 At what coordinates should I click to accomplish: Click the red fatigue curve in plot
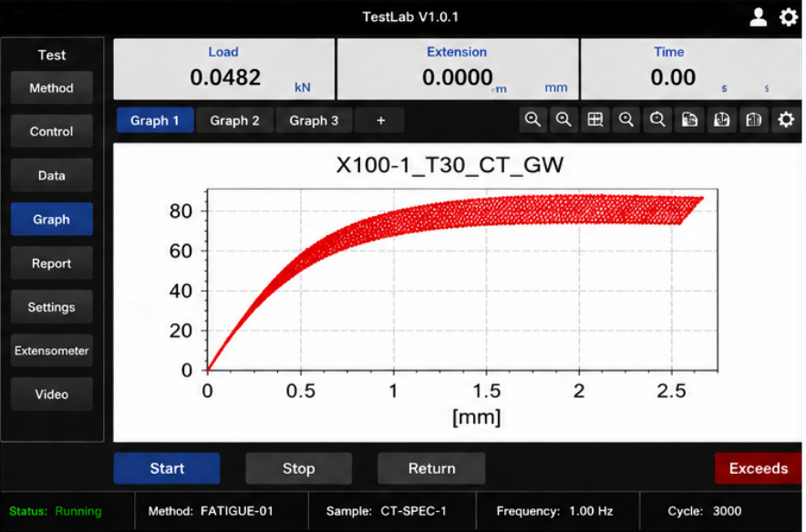click(514, 210)
